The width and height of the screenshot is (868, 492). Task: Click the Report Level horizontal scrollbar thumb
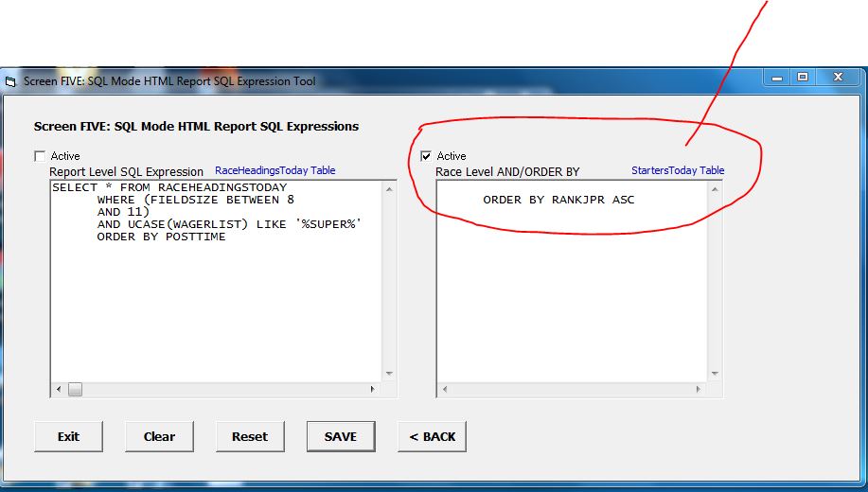coord(76,390)
